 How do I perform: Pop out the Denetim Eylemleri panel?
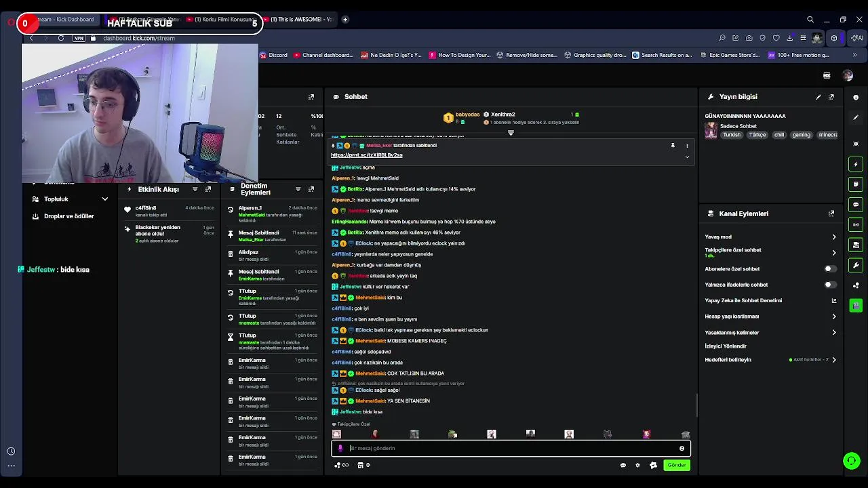tap(311, 189)
